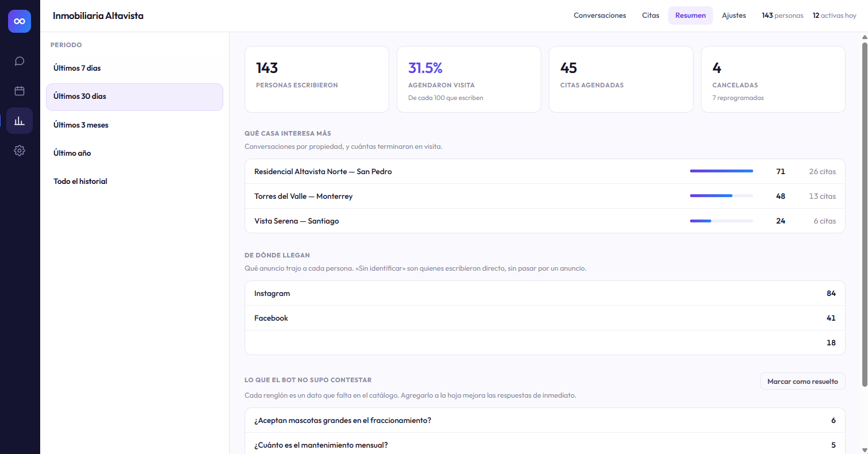Open the chat bubble sidebar icon

click(x=20, y=61)
